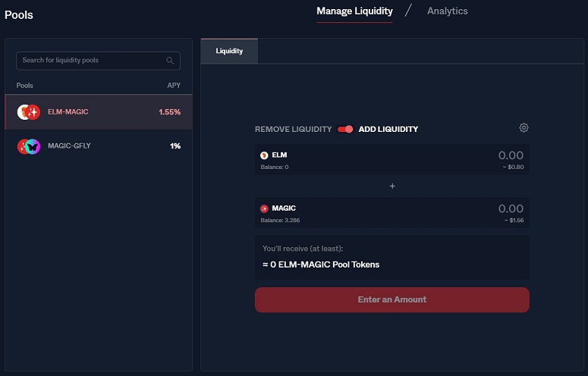588x376 pixels.
Task: Click the ELM amount 0.00 field
Action: [511, 155]
